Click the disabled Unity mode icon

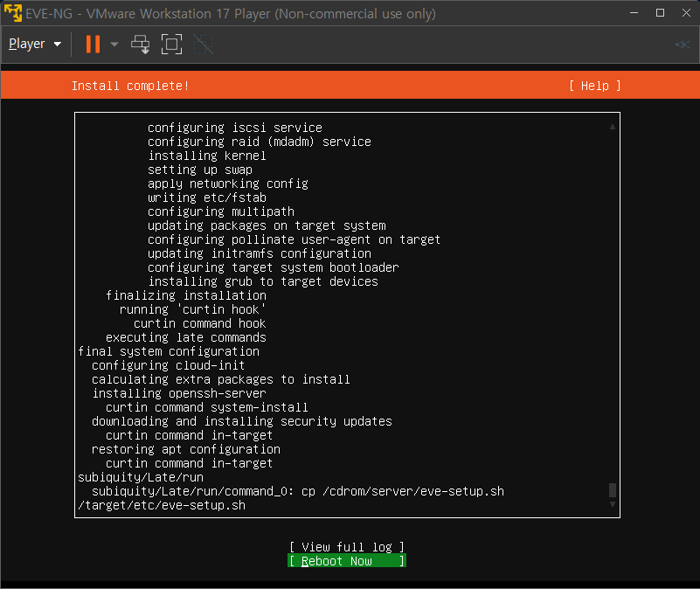(x=203, y=45)
